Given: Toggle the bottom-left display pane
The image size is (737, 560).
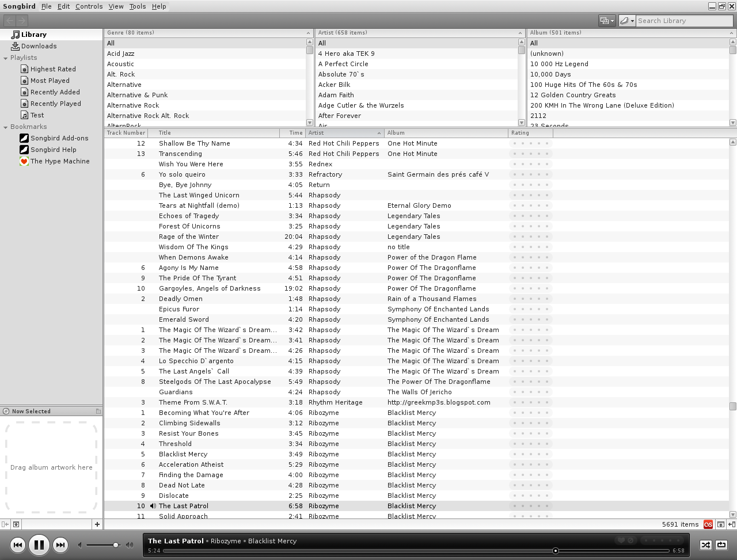Looking at the screenshot, I should coord(16,524).
